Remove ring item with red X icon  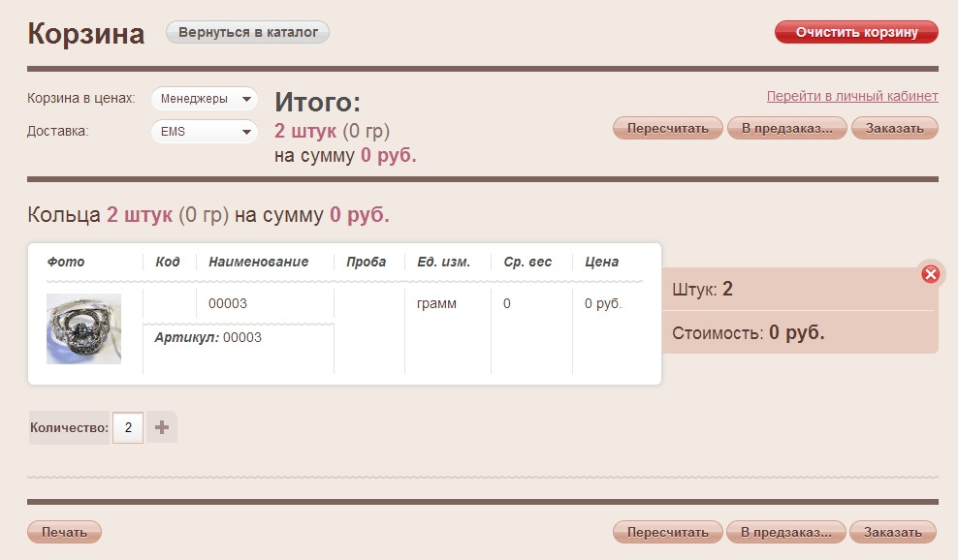point(930,274)
